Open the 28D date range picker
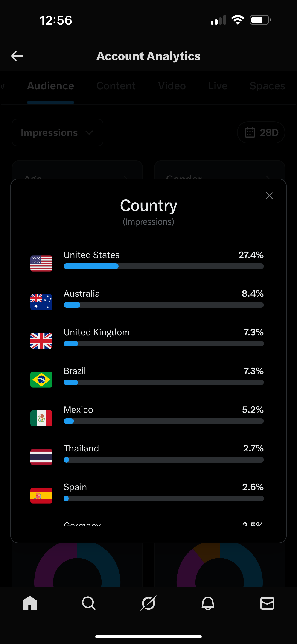Screen dimensions: 297x644 coord(261,132)
